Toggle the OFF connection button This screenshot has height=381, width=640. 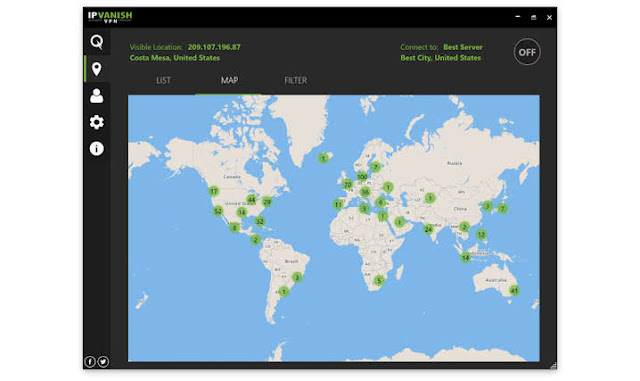click(x=527, y=52)
